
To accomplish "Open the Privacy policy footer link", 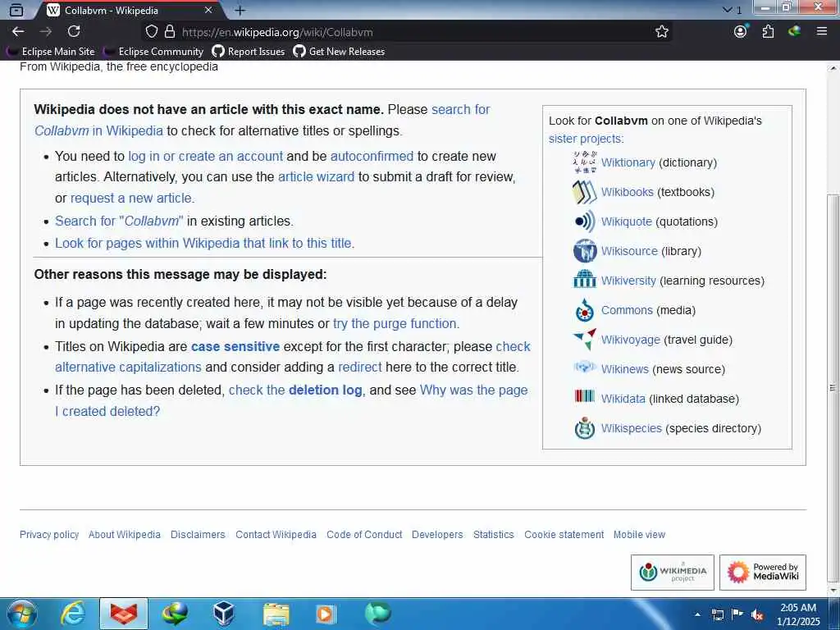I will click(x=49, y=535).
